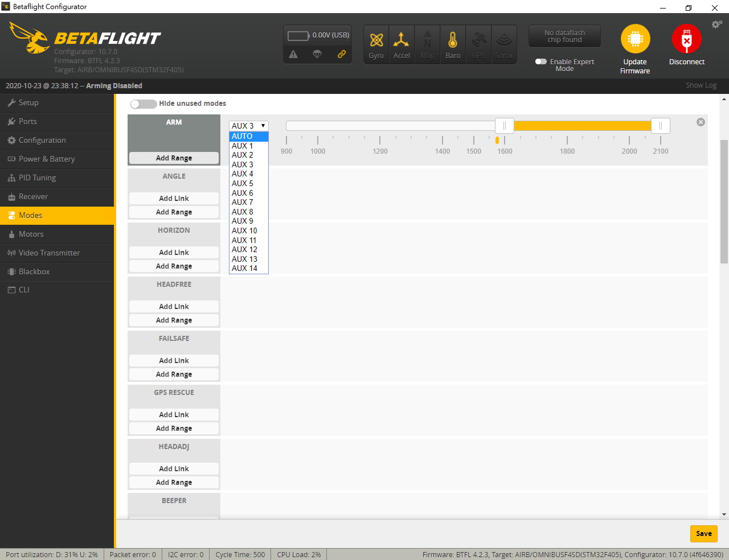
Task: Click the USB link icon under the battery indicator
Action: [x=341, y=55]
